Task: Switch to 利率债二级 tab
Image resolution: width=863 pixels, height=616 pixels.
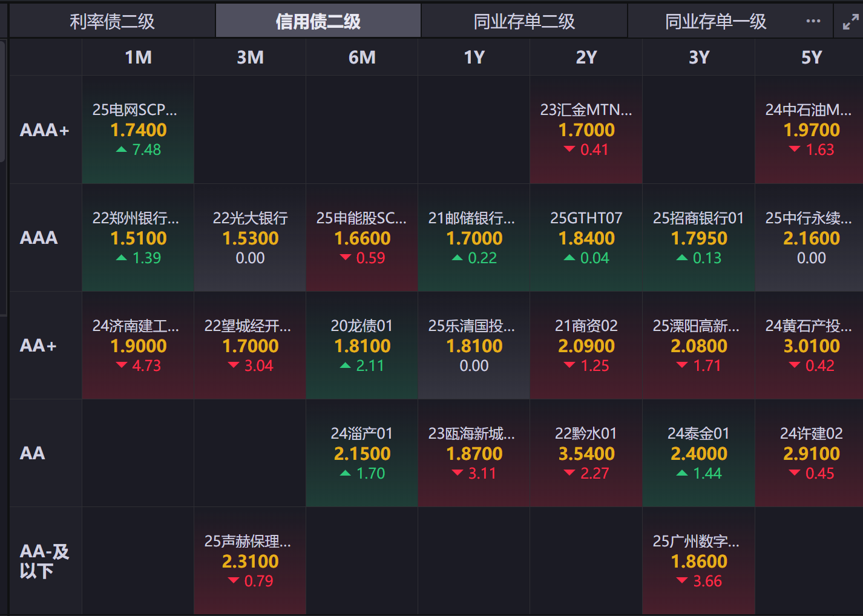Action: [112, 21]
